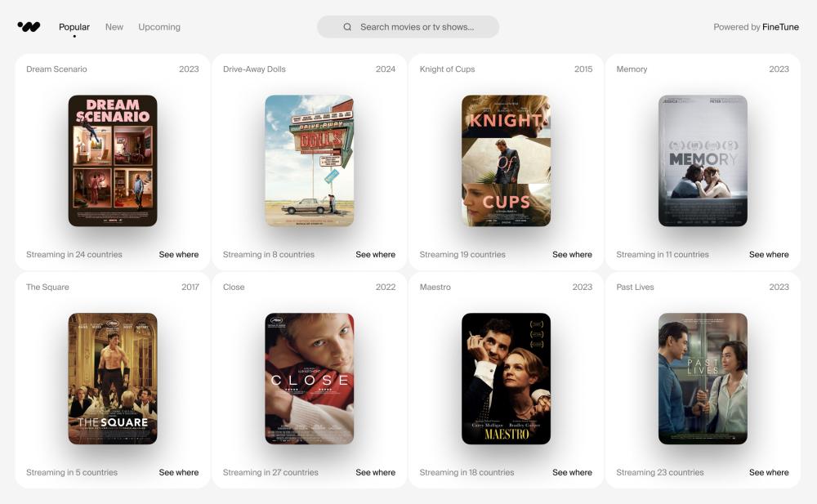This screenshot has height=504, width=817.
Task: Click the magnifier search icon
Action: tap(347, 27)
